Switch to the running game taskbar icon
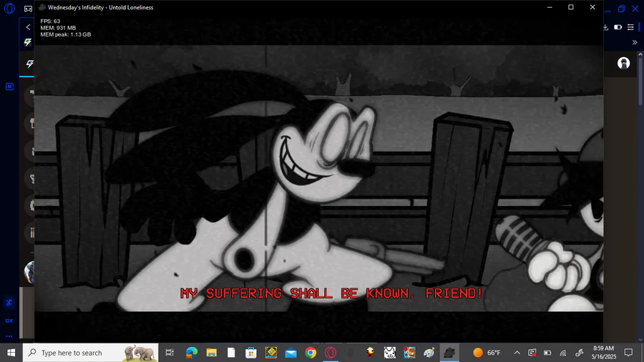Viewport: 644px width, 362px height. click(449, 353)
